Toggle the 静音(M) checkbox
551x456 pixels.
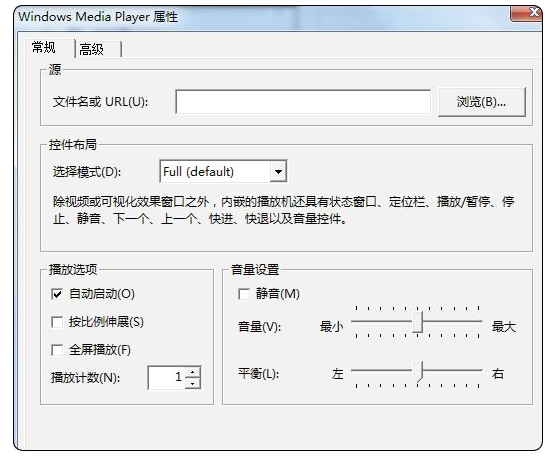pyautogui.click(x=244, y=294)
